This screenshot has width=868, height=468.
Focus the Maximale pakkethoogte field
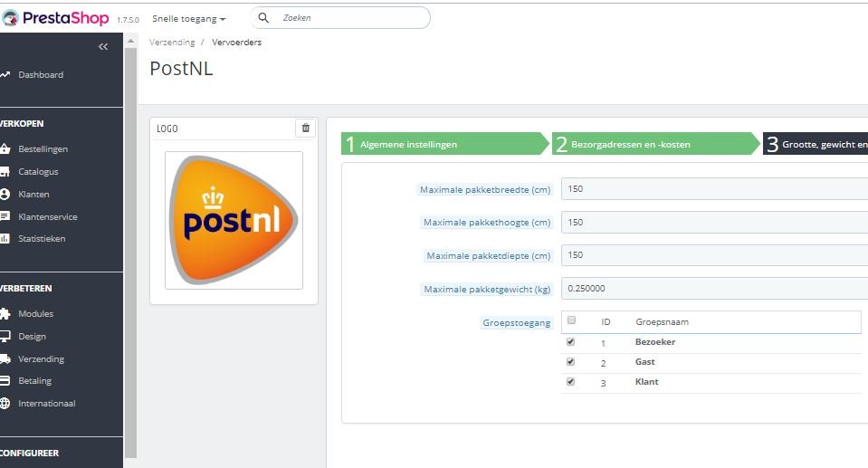(715, 222)
